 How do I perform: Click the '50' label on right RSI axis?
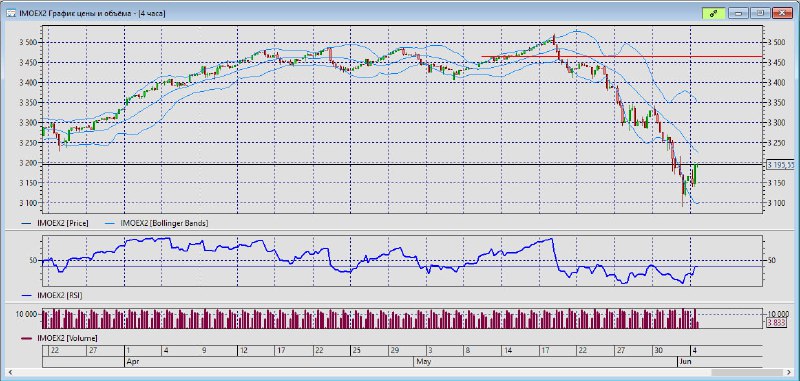(772, 260)
